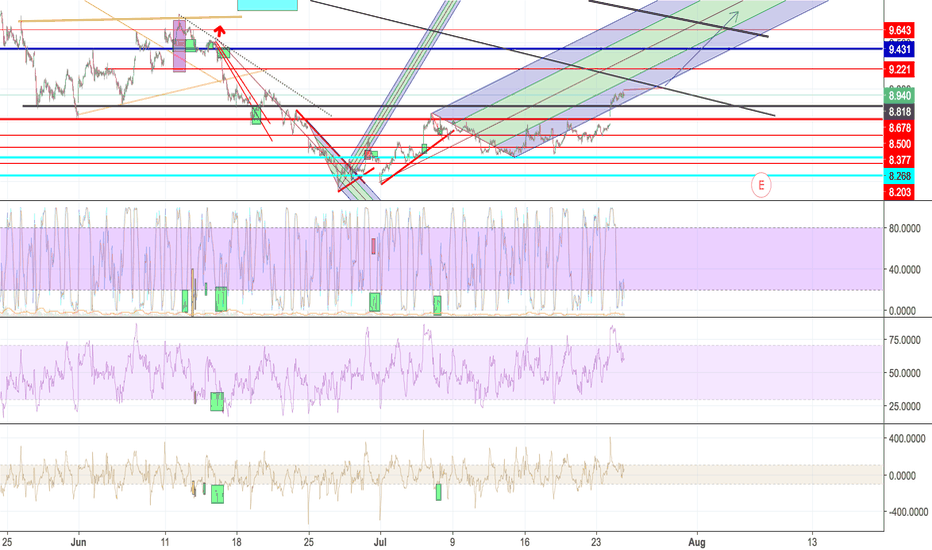Select the thick blue horizontal line at 9.431

[x=442, y=49]
